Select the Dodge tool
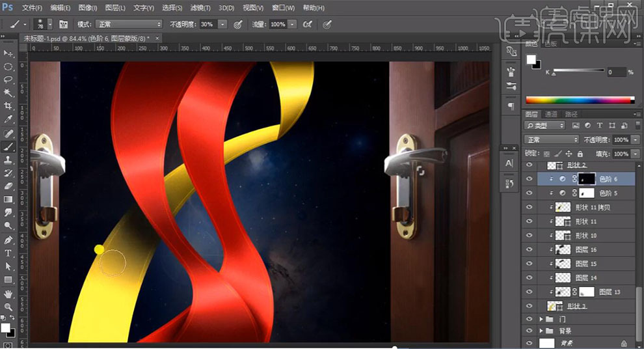Viewport: 644px width, 349px height. [8, 226]
